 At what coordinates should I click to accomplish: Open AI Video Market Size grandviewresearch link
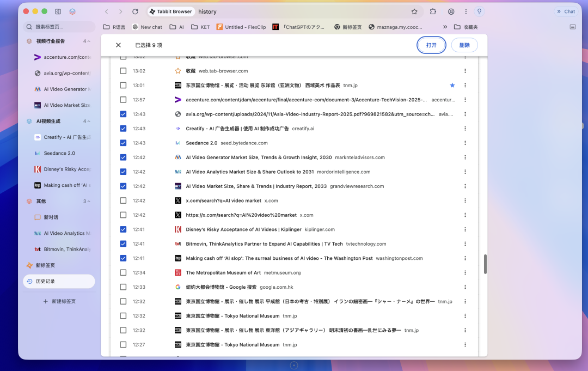point(256,186)
